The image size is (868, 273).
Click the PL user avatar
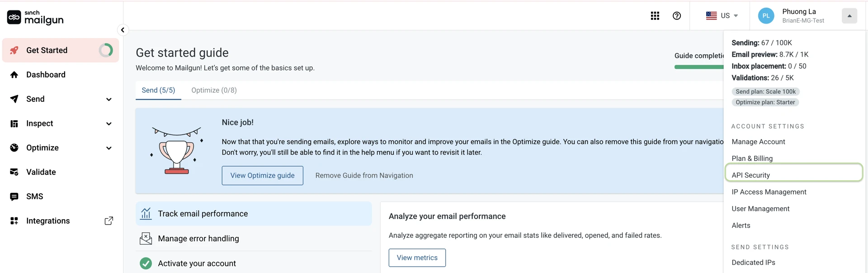[766, 16]
